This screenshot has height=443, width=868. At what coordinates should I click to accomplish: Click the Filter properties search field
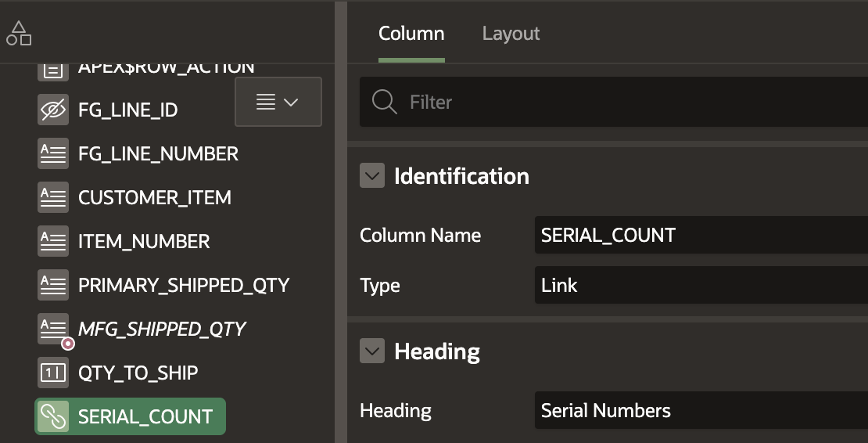pyautogui.click(x=613, y=102)
